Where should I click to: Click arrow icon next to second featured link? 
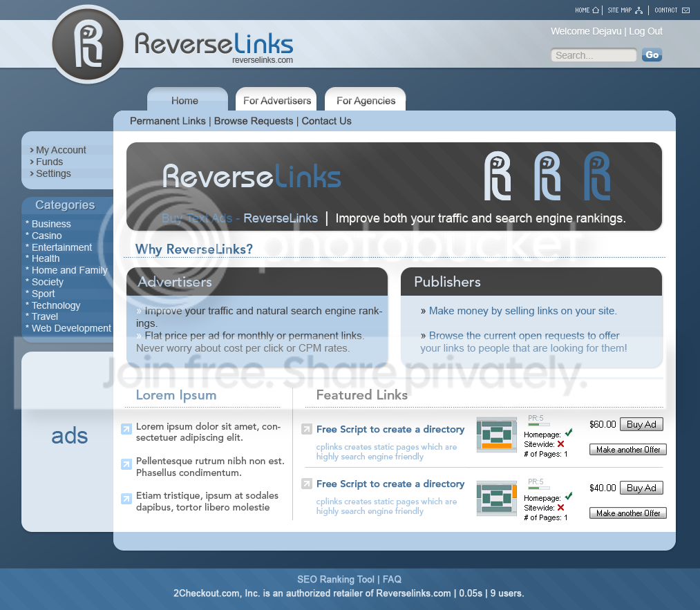(307, 484)
